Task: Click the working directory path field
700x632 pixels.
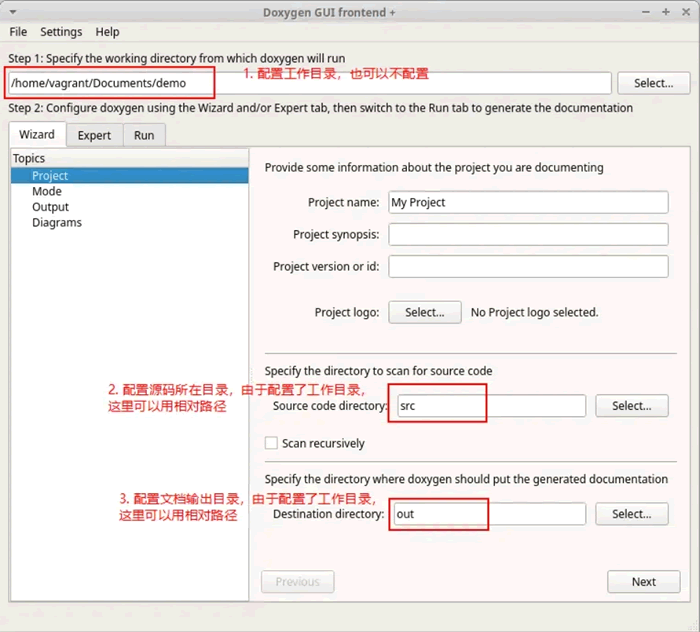Action: tap(309, 83)
